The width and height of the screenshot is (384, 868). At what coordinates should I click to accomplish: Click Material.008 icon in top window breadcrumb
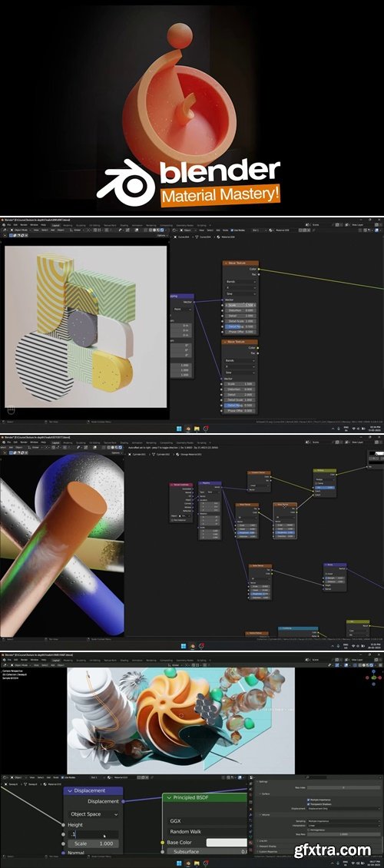point(220,237)
